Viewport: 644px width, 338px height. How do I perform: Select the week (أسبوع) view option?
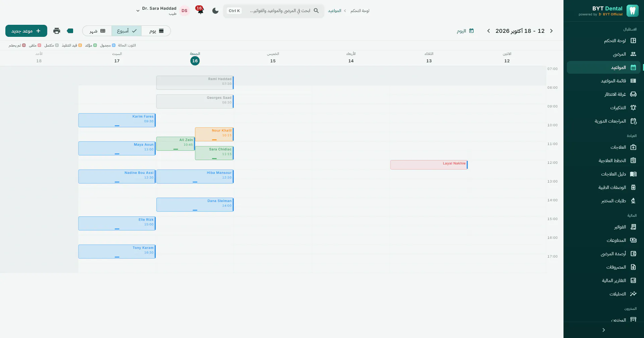point(126,31)
